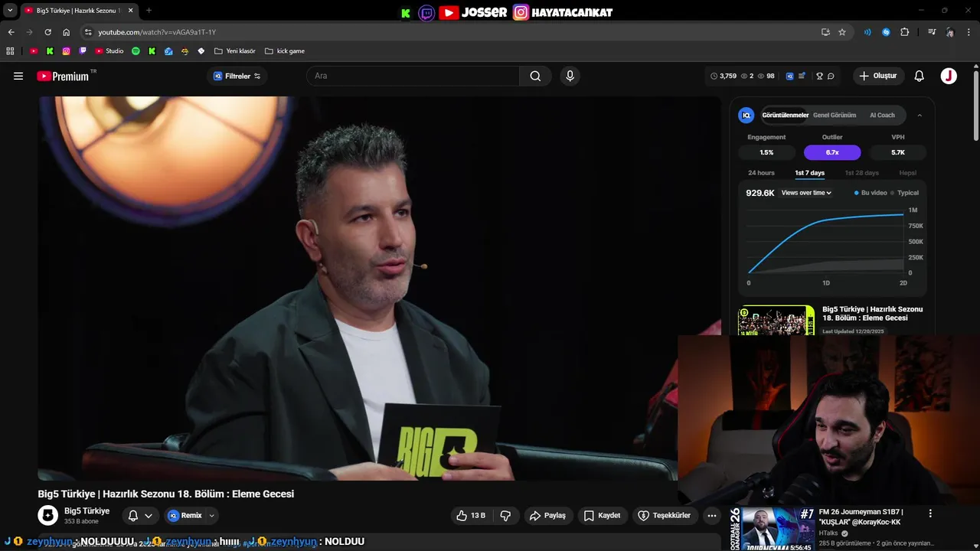Go to browser home page
This screenshot has width=980, height=551.
pyautogui.click(x=67, y=32)
